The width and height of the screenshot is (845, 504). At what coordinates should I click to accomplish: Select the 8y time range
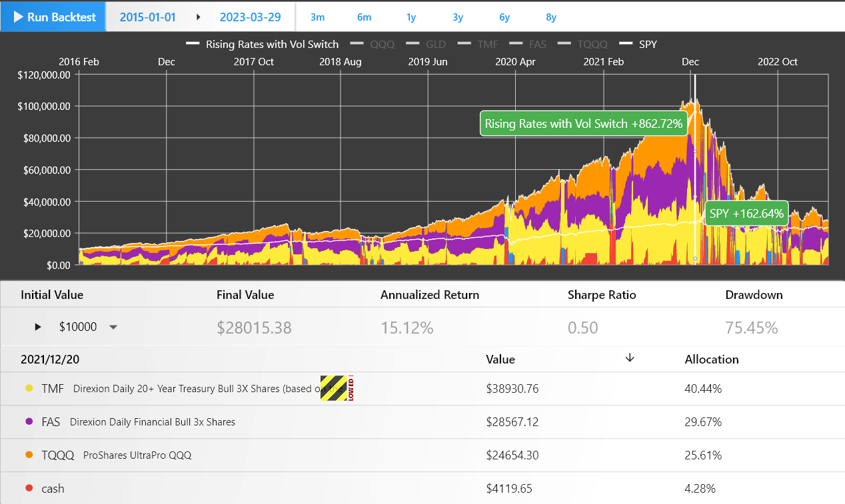(551, 17)
